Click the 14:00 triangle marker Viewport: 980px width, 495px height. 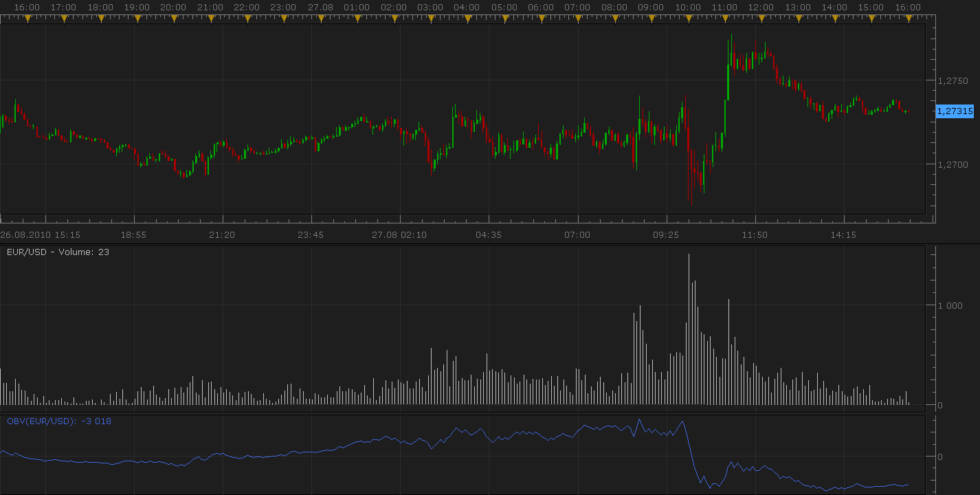click(x=834, y=19)
